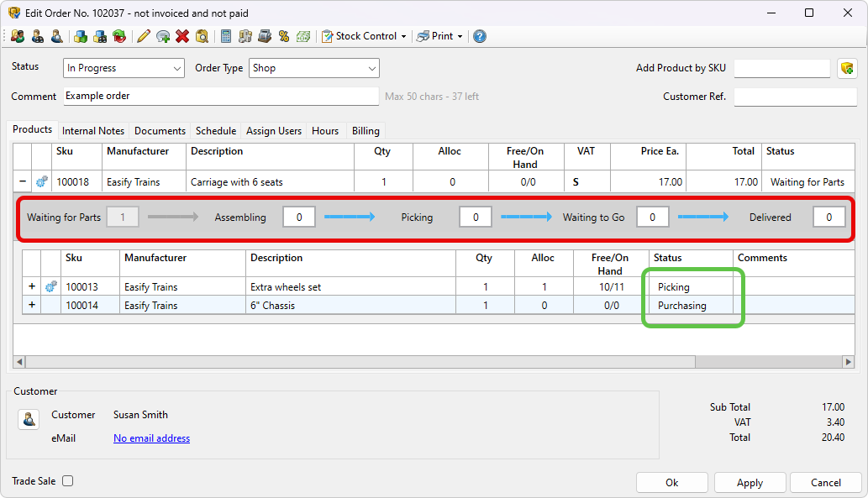Open the Status dropdown showing In Progress
868x498 pixels.
pyautogui.click(x=124, y=68)
